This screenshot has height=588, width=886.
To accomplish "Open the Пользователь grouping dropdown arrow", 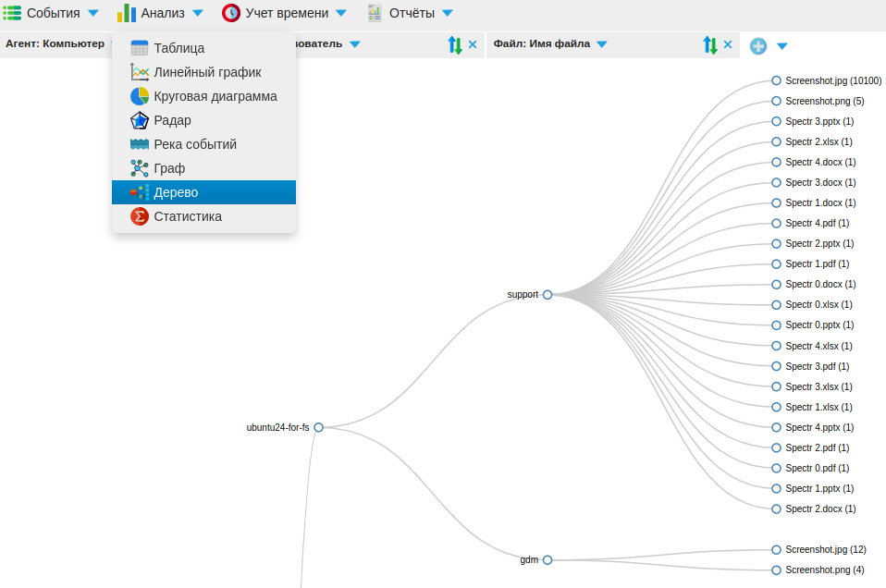I will (355, 44).
